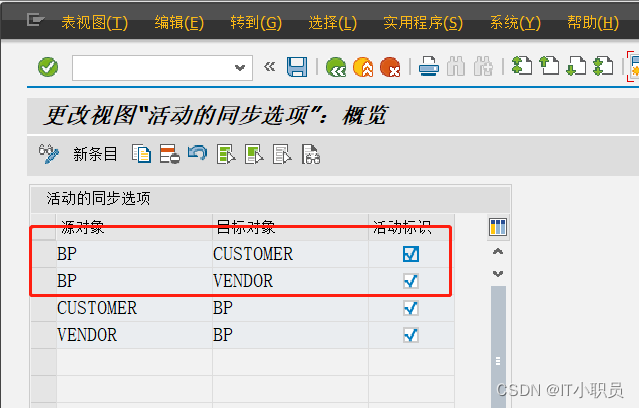This screenshot has height=408, width=639.
Task: Uncheck active flag for CUSTOMER to BP
Action: click(x=411, y=308)
